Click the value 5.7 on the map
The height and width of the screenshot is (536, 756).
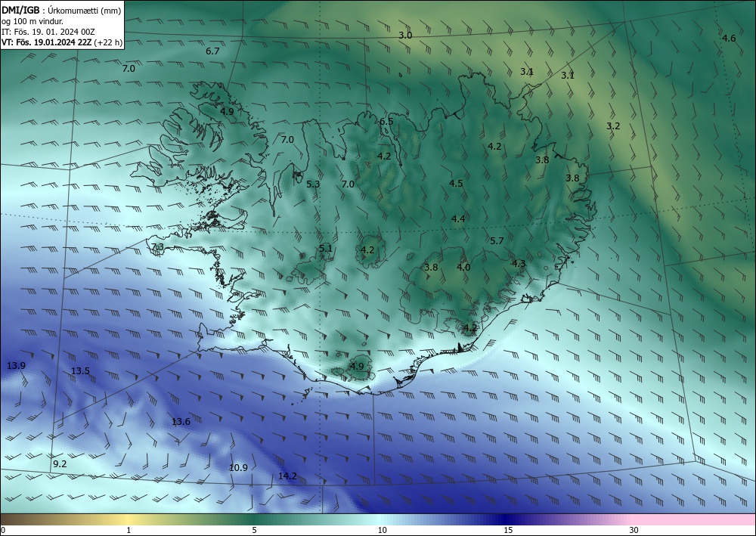497,241
